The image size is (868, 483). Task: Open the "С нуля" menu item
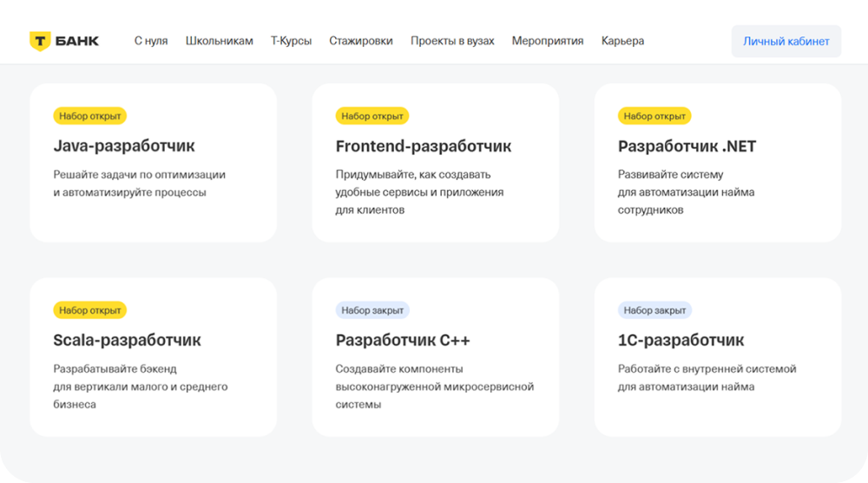pos(150,41)
